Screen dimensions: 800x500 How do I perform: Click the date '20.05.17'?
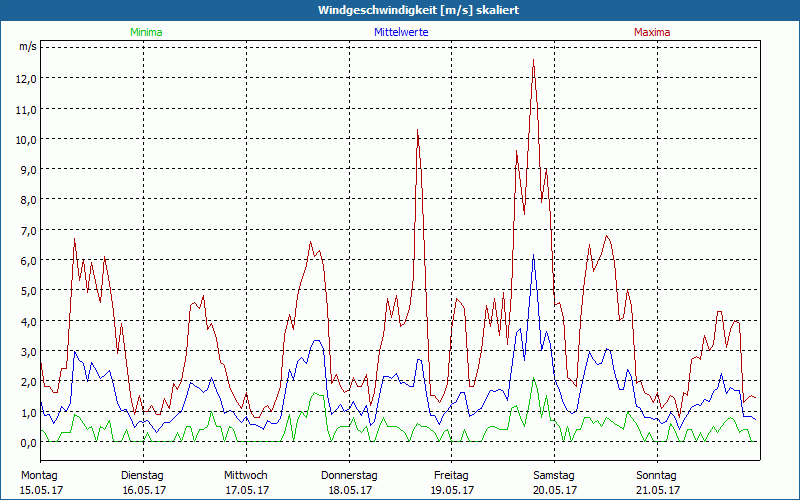(x=555, y=491)
